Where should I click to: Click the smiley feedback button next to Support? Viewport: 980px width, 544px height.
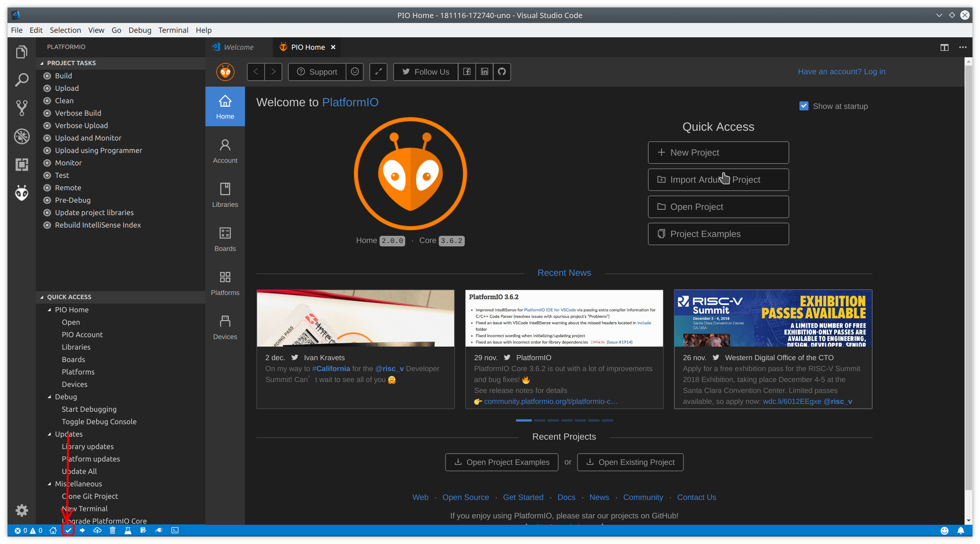click(x=355, y=72)
